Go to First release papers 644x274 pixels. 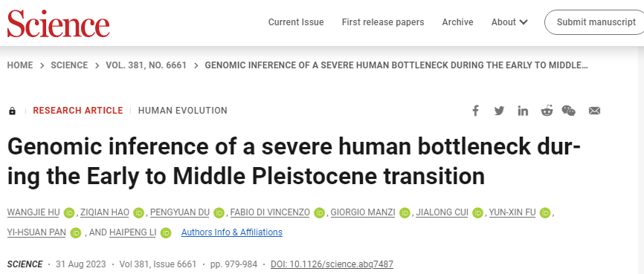[383, 22]
